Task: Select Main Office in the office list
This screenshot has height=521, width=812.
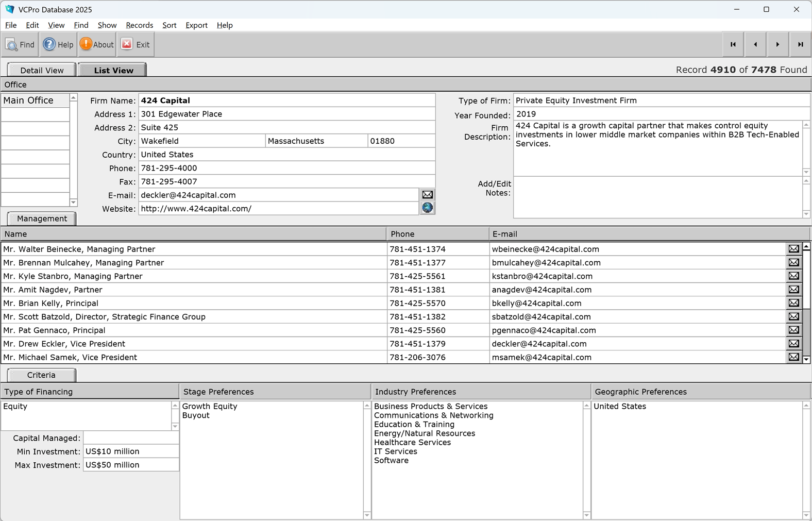Action: [x=35, y=100]
